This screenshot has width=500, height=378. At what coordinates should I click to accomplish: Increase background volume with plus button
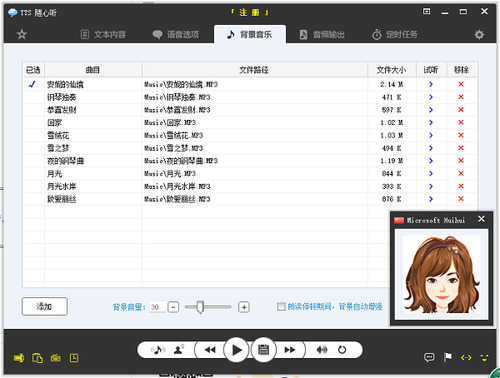[244, 307]
